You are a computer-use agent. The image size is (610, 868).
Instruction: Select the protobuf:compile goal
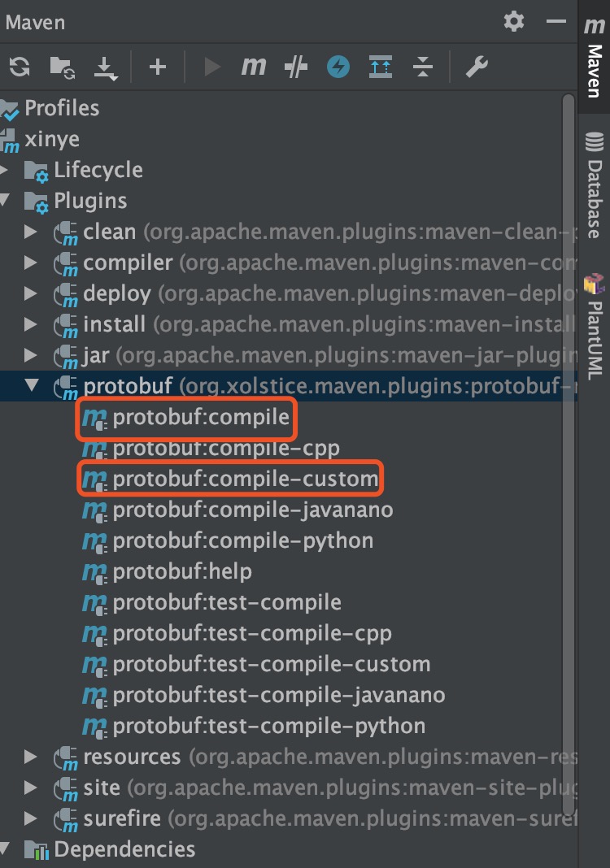[x=201, y=418]
